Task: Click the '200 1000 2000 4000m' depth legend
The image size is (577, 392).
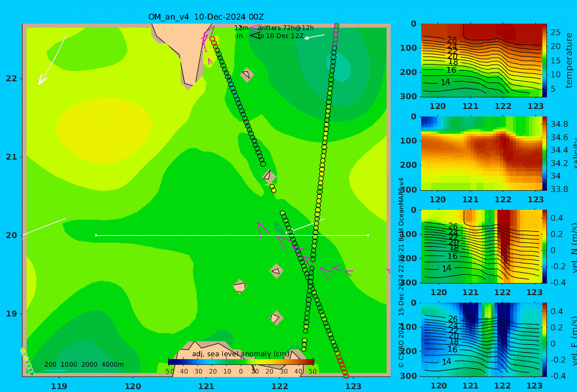Action: pyautogui.click(x=84, y=364)
